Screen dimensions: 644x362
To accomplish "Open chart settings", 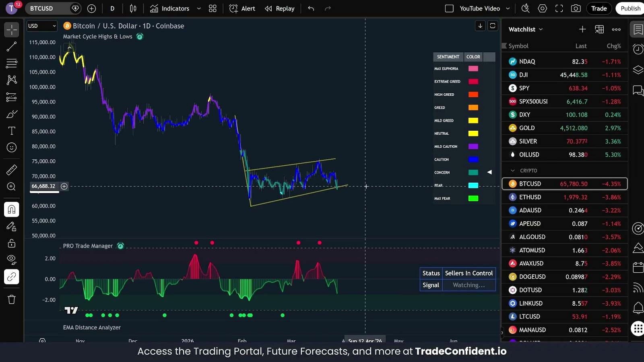I will (x=542, y=8).
